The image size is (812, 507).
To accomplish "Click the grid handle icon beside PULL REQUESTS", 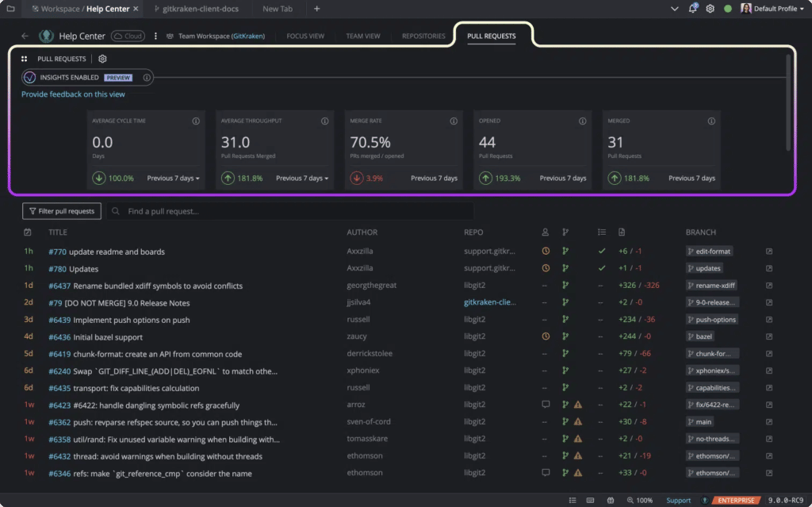I will [25, 59].
